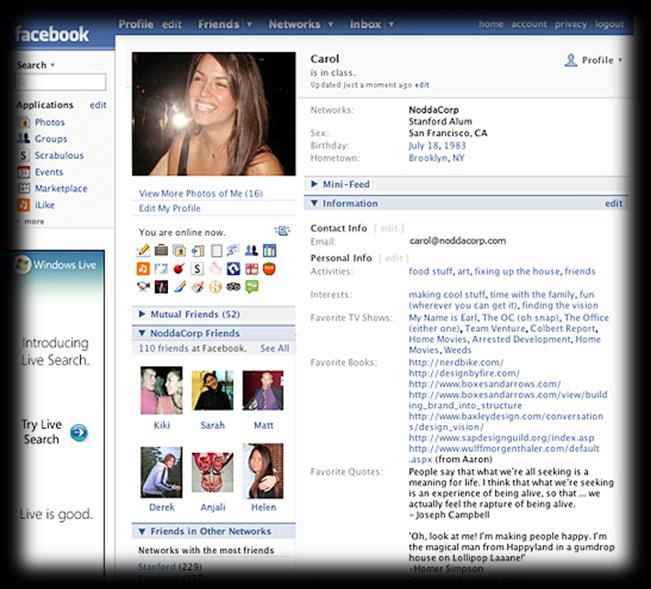Click the briefcase icon in app grid
The height and width of the screenshot is (589, 651).
coord(161,250)
